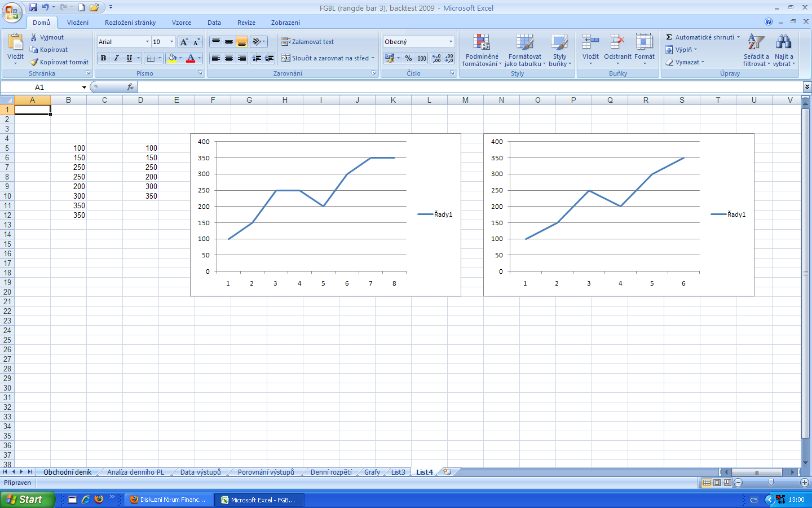Click Seřadit a filtrovat button
This screenshot has height=508, width=812.
[x=756, y=50]
